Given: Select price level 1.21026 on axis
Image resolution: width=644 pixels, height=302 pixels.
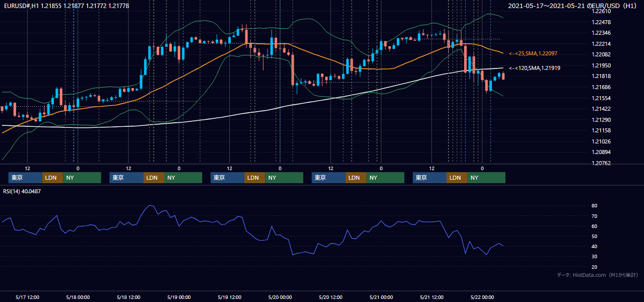Looking at the screenshot, I should coord(601,141).
